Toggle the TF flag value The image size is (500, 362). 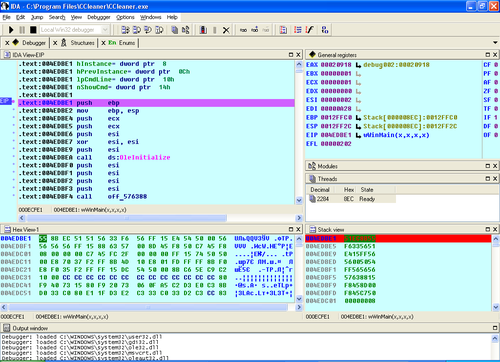[496, 109]
